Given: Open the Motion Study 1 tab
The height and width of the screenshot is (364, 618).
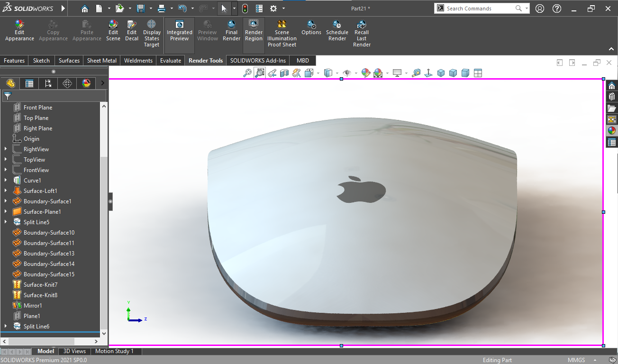Looking at the screenshot, I should pyautogui.click(x=114, y=351).
